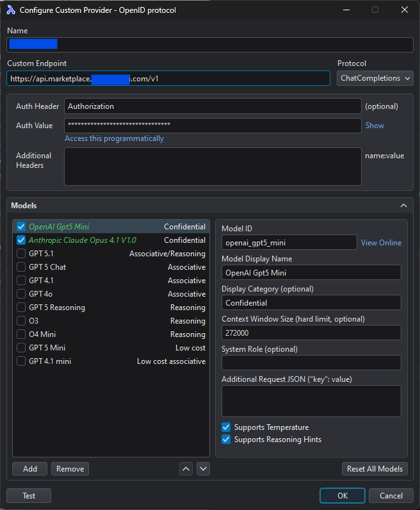Check the O4 Mini model checkbox
The image size is (420, 510).
click(21, 334)
